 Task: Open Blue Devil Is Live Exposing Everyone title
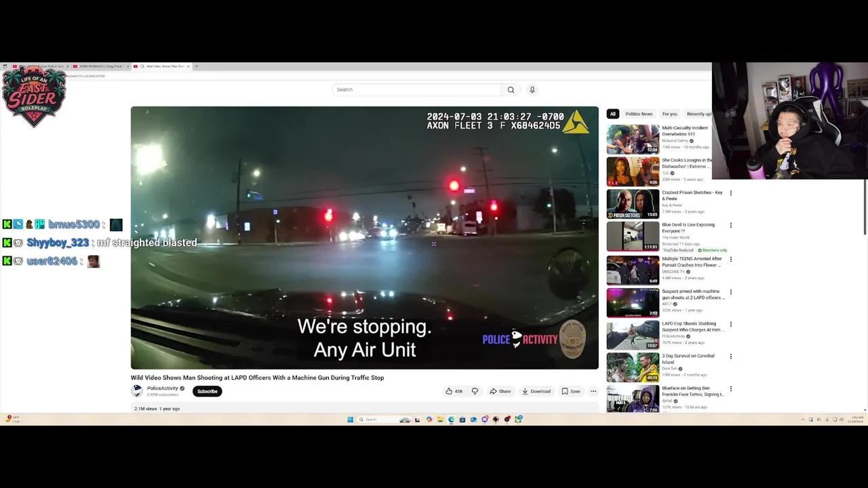[x=688, y=228]
